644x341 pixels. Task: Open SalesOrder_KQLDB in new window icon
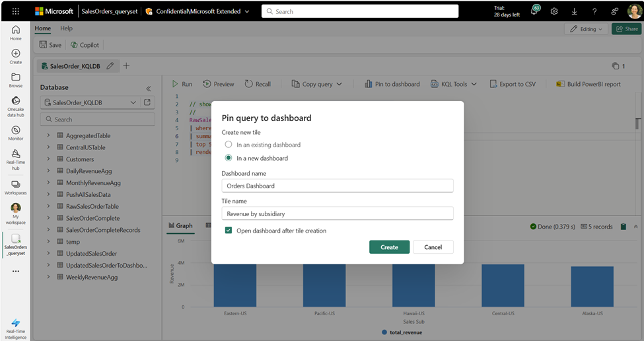[x=147, y=102]
